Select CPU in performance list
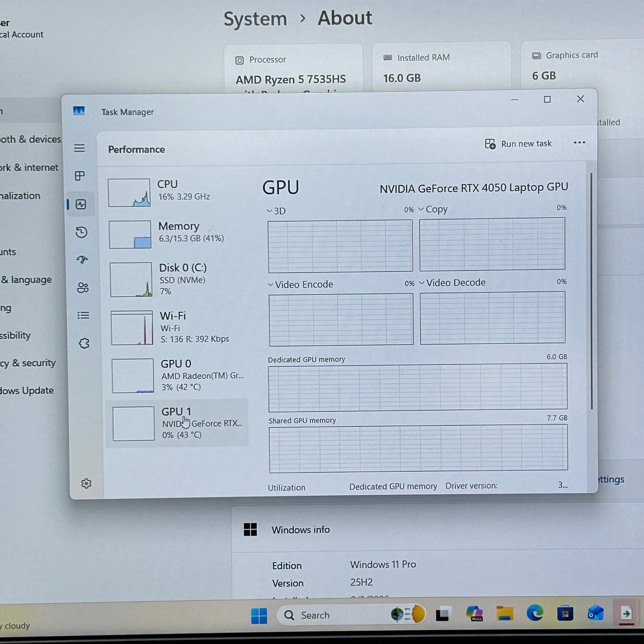Image resolution: width=644 pixels, height=644 pixels. click(177, 192)
